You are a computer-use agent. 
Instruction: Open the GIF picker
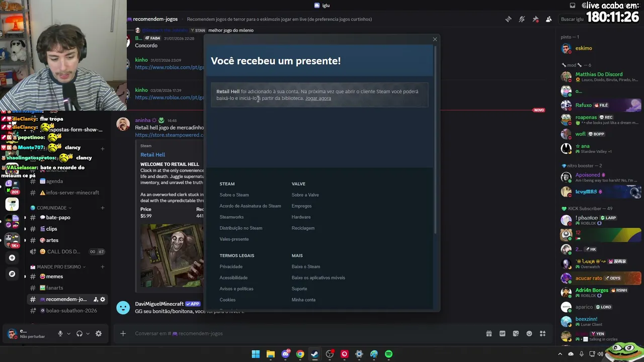coord(502,333)
